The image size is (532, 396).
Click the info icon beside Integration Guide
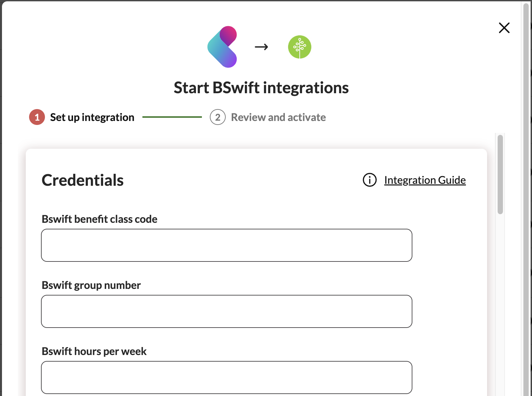tap(369, 180)
